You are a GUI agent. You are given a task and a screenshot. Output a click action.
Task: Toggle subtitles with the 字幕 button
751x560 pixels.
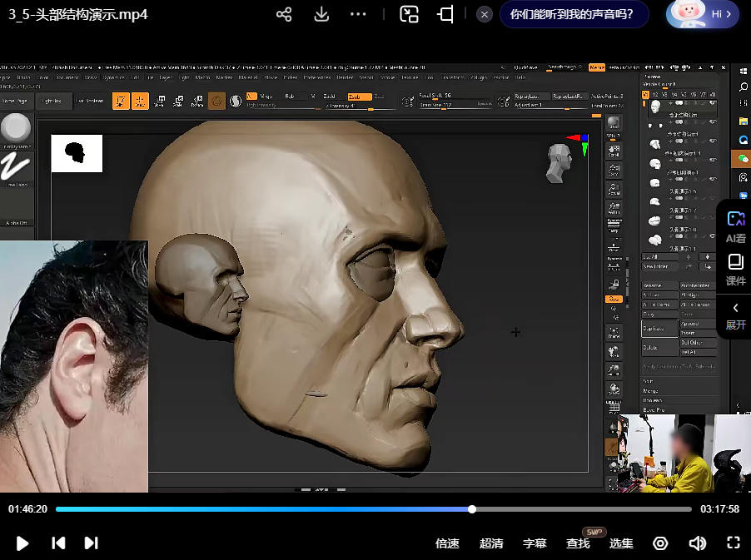tap(535, 543)
